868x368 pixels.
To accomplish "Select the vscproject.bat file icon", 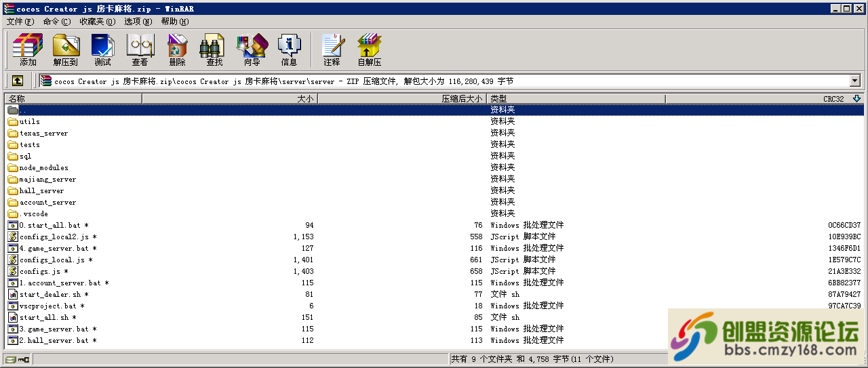I will 13,306.
